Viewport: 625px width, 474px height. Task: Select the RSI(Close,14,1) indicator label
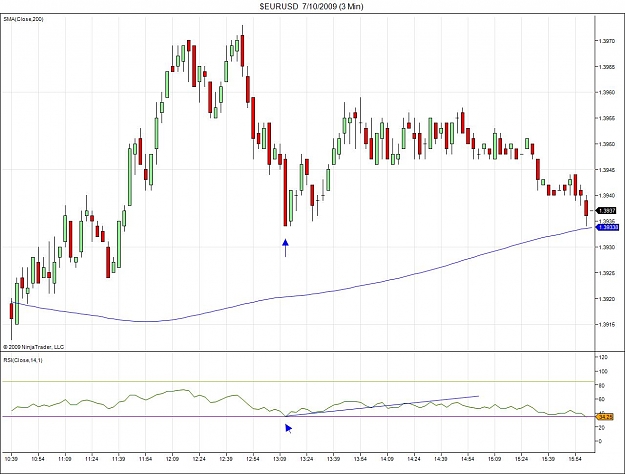(23, 360)
